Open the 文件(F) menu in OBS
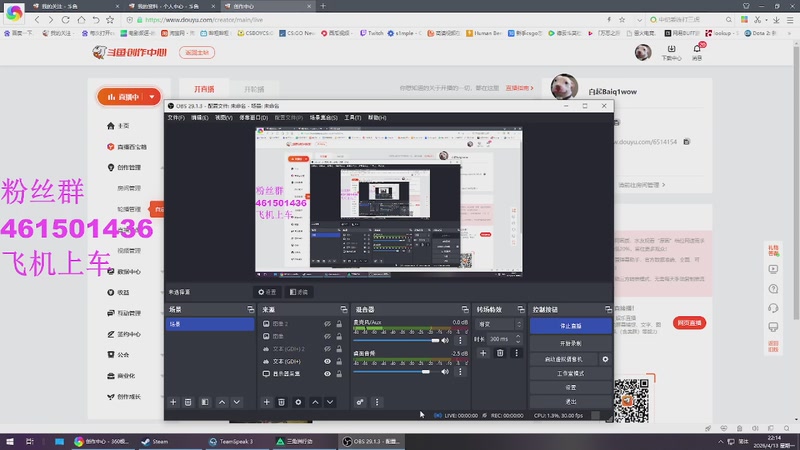 tap(176, 118)
